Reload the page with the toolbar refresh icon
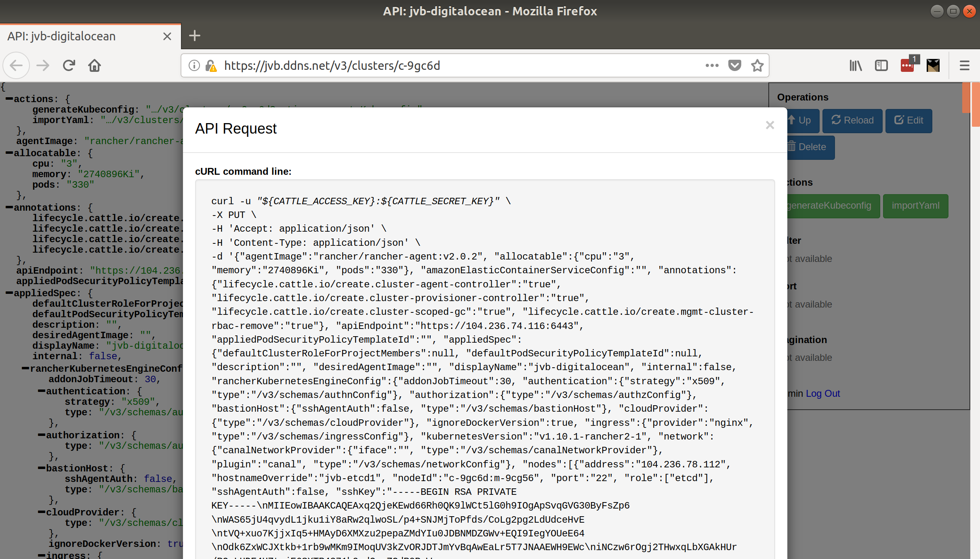Viewport: 980px width, 559px height. (x=69, y=65)
